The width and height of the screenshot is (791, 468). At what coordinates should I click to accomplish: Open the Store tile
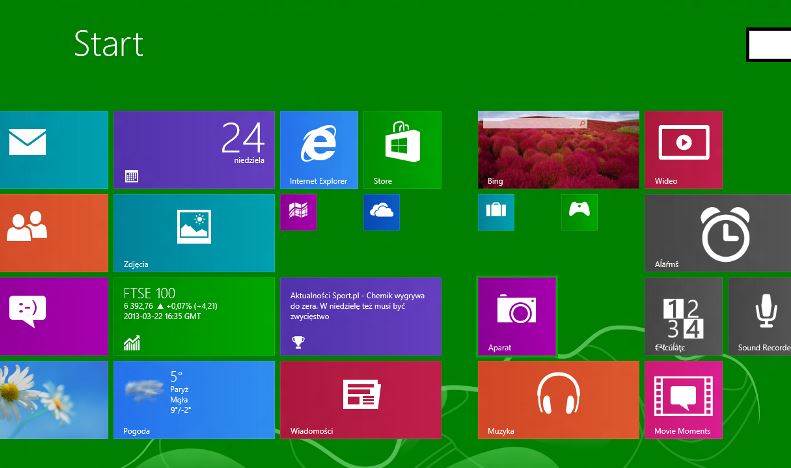point(402,150)
